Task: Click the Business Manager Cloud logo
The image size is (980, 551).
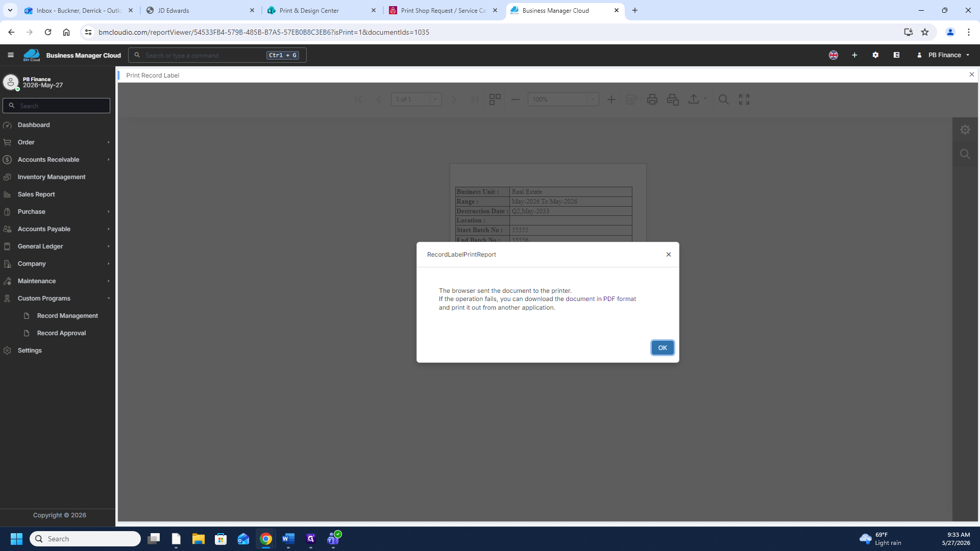Action: pos(32,55)
